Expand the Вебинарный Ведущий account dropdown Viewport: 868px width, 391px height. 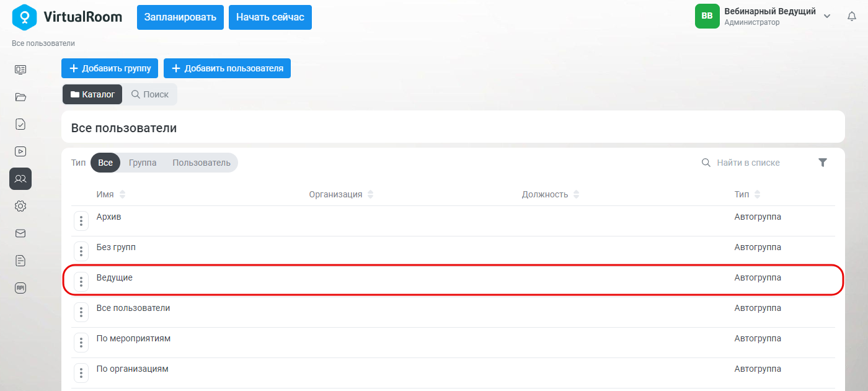point(826,17)
